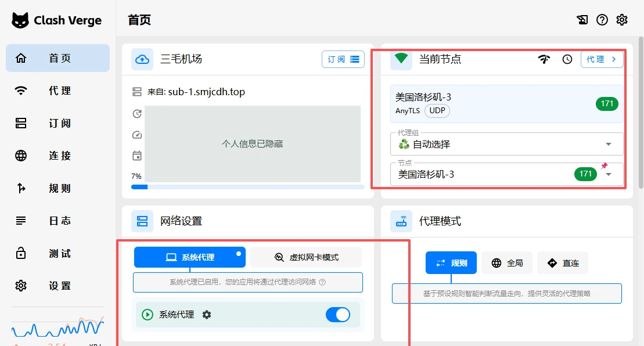Open the 测试 test sidebar item
Screen dimensions: 644x346
pyautogui.click(x=57, y=254)
